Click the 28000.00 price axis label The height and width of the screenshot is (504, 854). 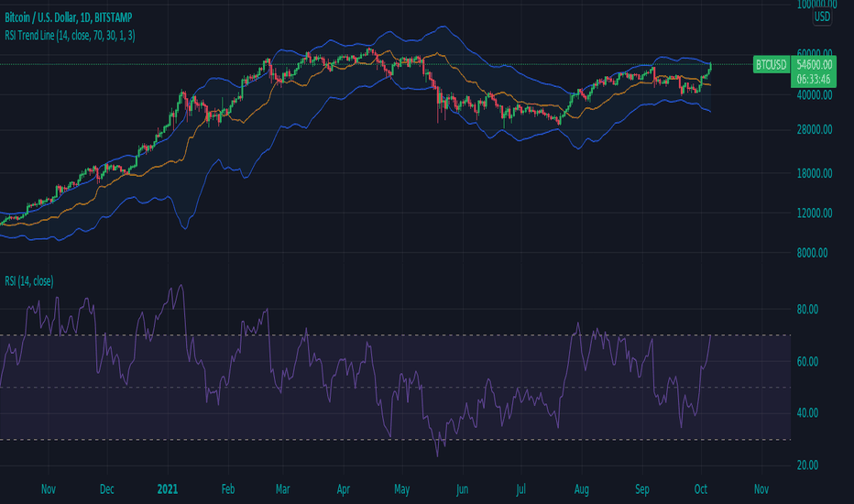815,130
